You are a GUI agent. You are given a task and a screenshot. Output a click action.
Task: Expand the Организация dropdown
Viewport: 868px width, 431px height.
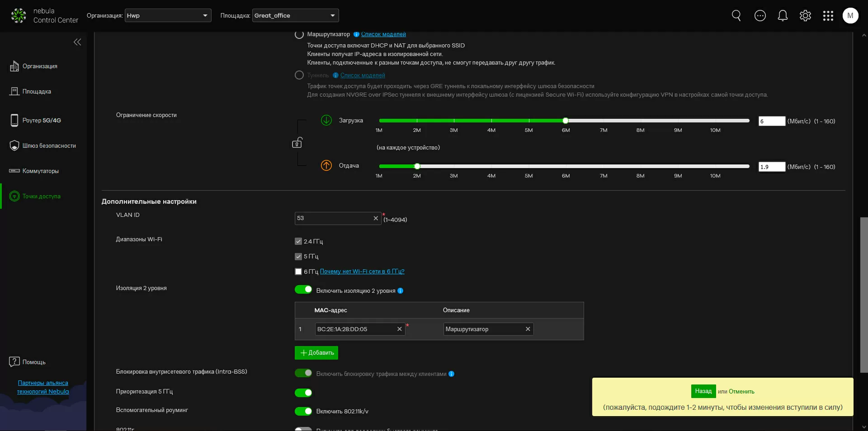[168, 15]
